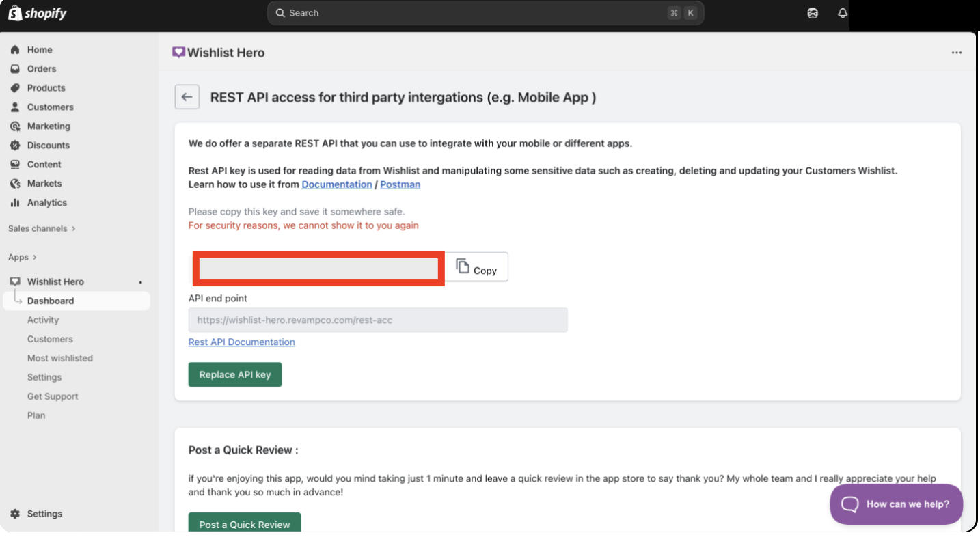Viewport: 980px width, 537px height.
Task: Click the Home icon in sidebar
Action: (15, 50)
